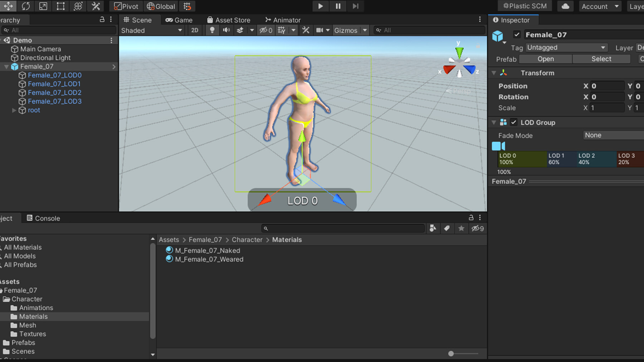
Task: Enable 2D view mode
Action: pyautogui.click(x=195, y=30)
